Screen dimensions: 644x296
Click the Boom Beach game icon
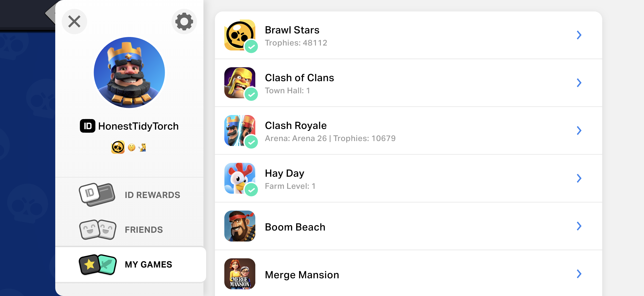point(240,226)
